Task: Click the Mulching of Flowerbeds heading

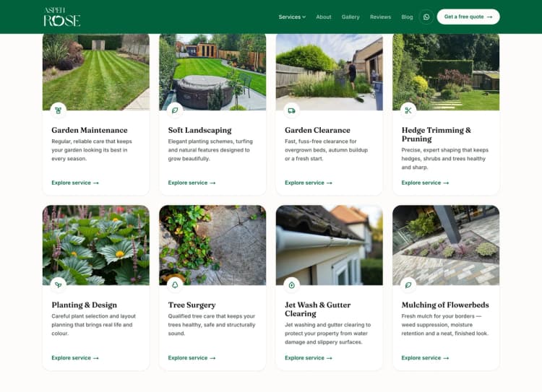Action: click(x=445, y=305)
